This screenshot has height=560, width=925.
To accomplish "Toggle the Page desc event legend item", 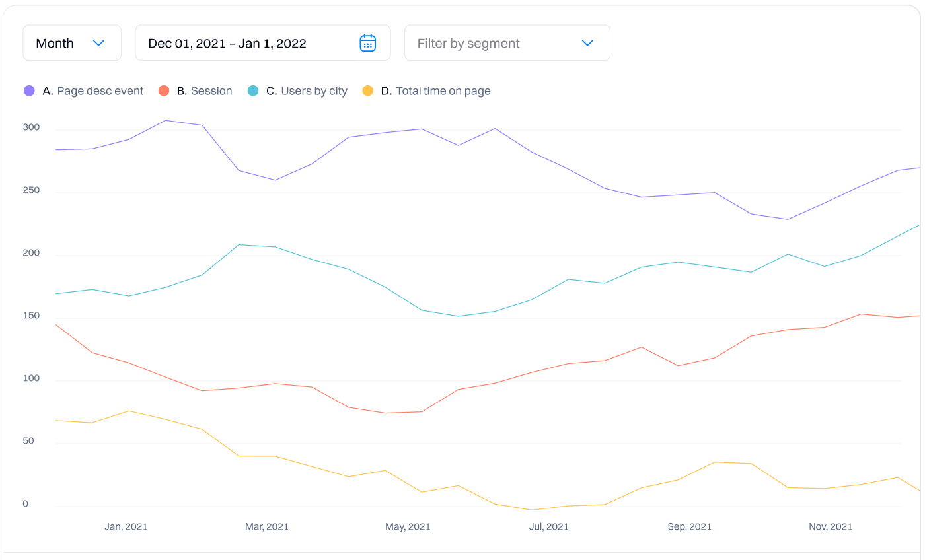I will [84, 91].
